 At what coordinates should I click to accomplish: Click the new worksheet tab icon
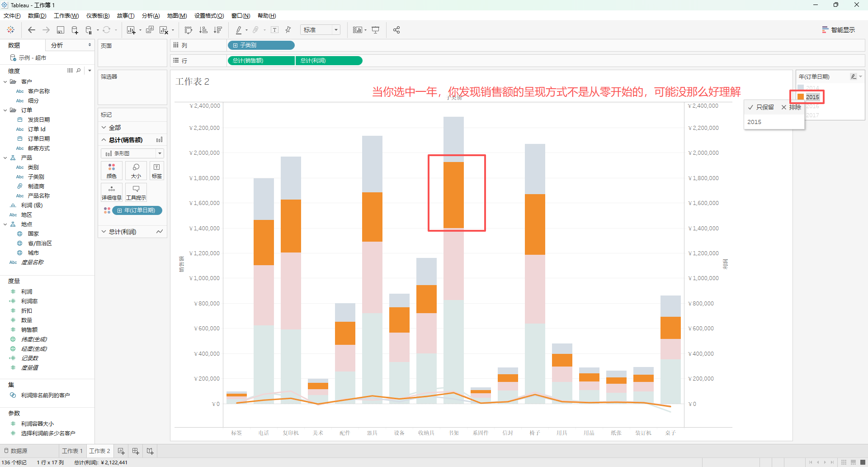[121, 451]
